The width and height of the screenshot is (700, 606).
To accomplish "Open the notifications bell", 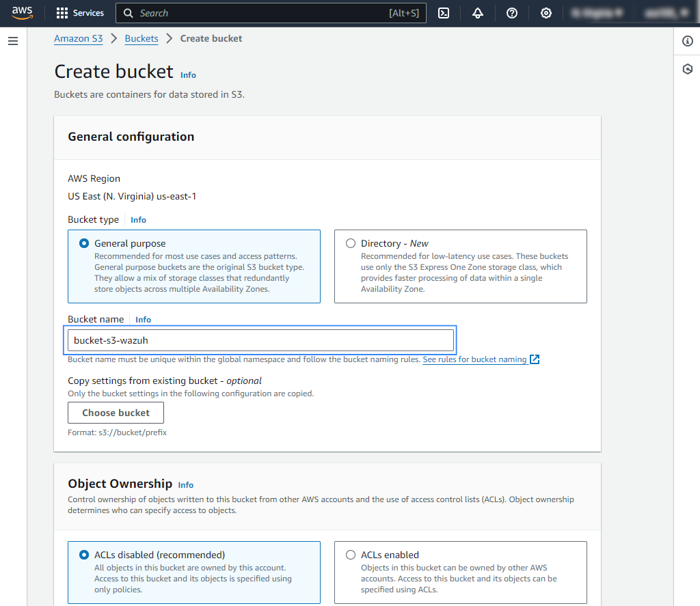I will tap(477, 12).
